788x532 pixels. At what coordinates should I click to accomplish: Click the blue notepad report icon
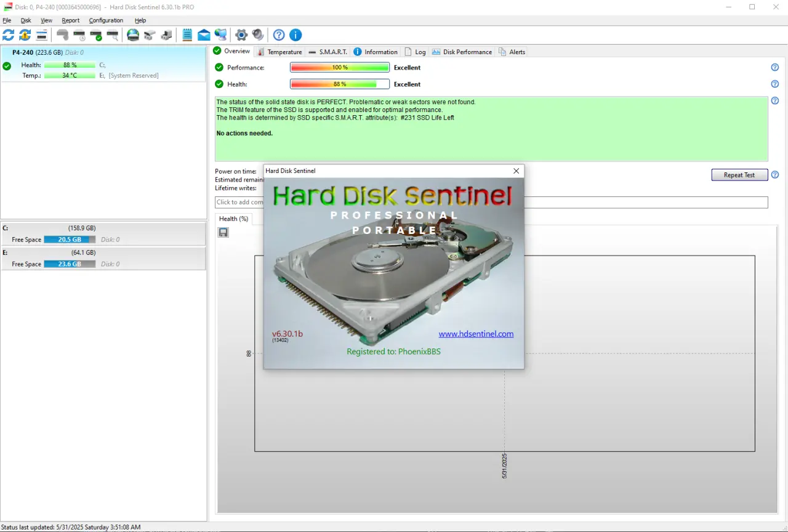[x=187, y=34]
